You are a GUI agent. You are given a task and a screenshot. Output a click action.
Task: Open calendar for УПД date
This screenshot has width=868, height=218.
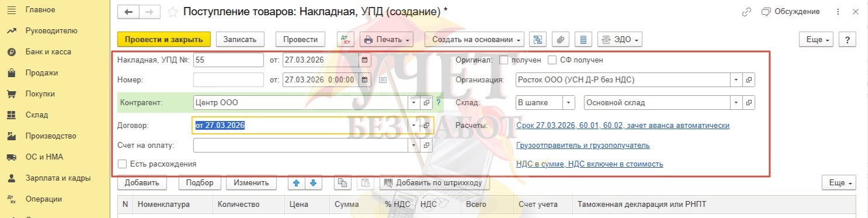pos(365,60)
